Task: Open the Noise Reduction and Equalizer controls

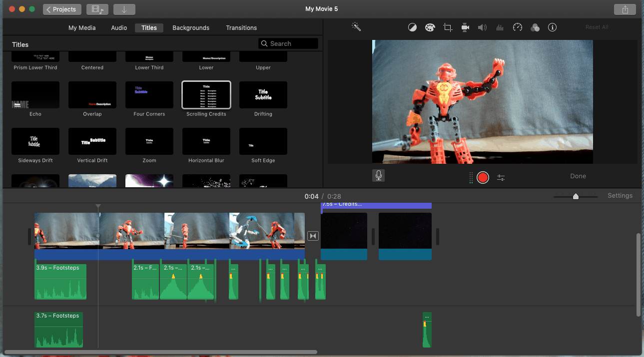Action: coord(500,27)
